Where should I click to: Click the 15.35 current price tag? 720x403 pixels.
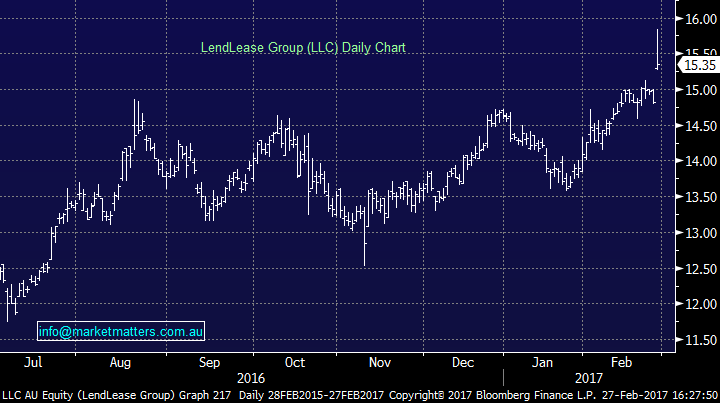(698, 65)
